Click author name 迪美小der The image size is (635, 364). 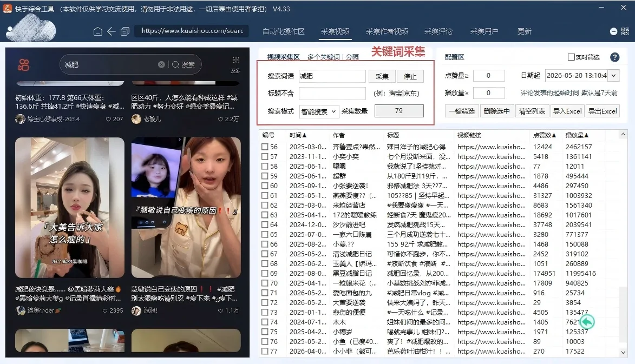click(44, 310)
